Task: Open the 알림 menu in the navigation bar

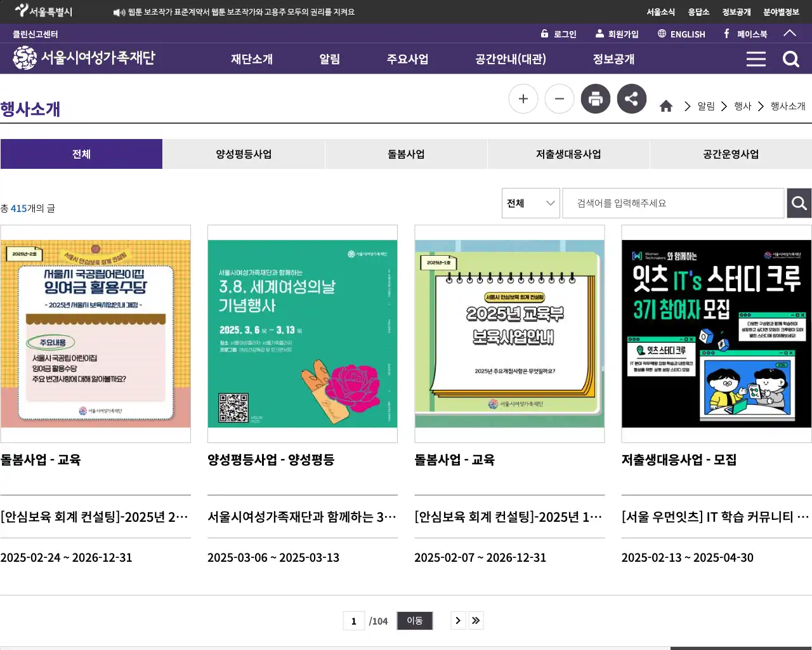Action: click(330, 58)
